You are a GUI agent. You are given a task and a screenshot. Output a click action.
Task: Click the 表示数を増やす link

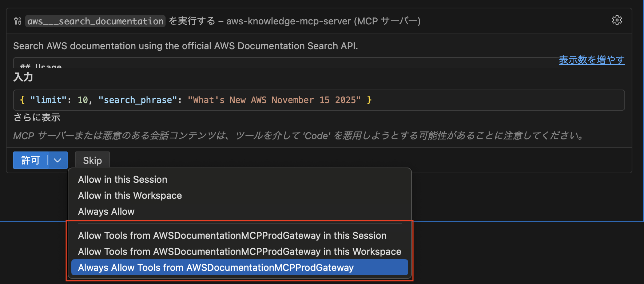(x=592, y=60)
